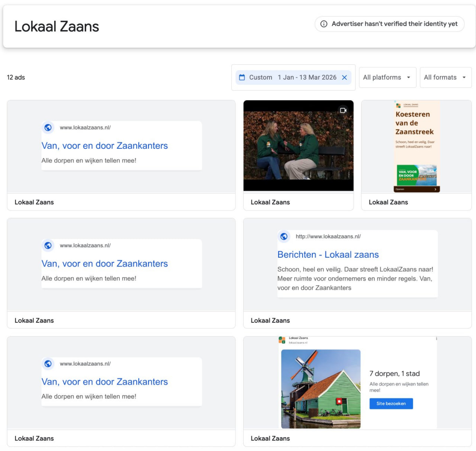The width and height of the screenshot is (476, 451).
Task: Click the Koesteren van de Zaanstreek ad preview
Action: pyautogui.click(x=416, y=145)
